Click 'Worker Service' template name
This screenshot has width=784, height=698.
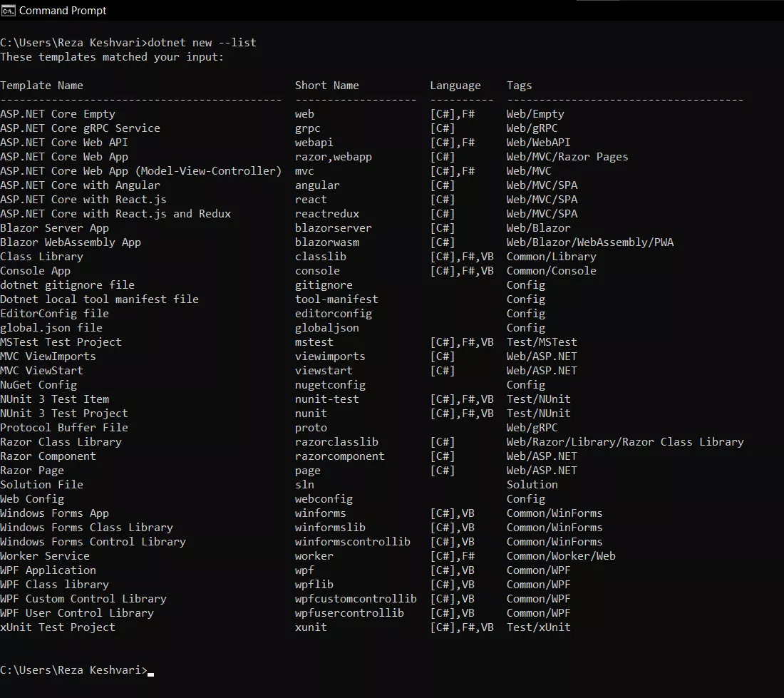click(45, 556)
